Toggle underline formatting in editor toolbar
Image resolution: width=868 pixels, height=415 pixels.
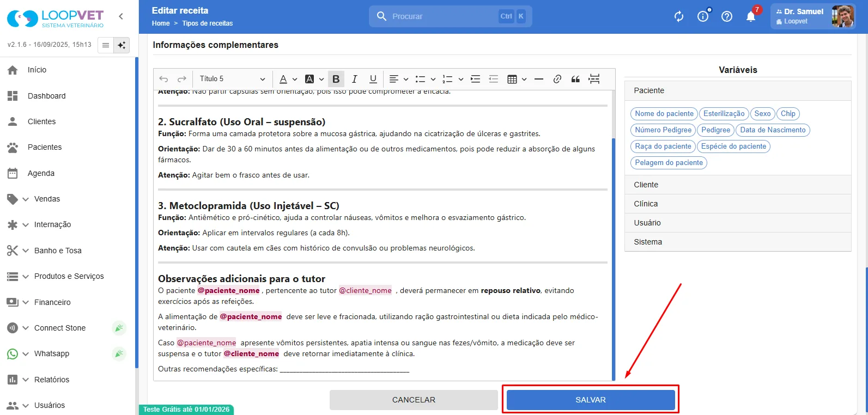tap(373, 79)
